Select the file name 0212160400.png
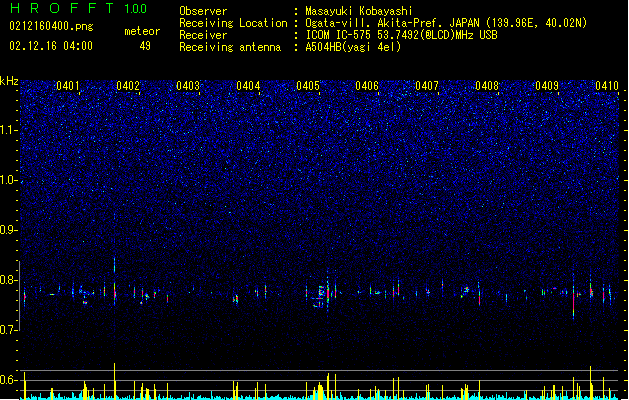 51,26
